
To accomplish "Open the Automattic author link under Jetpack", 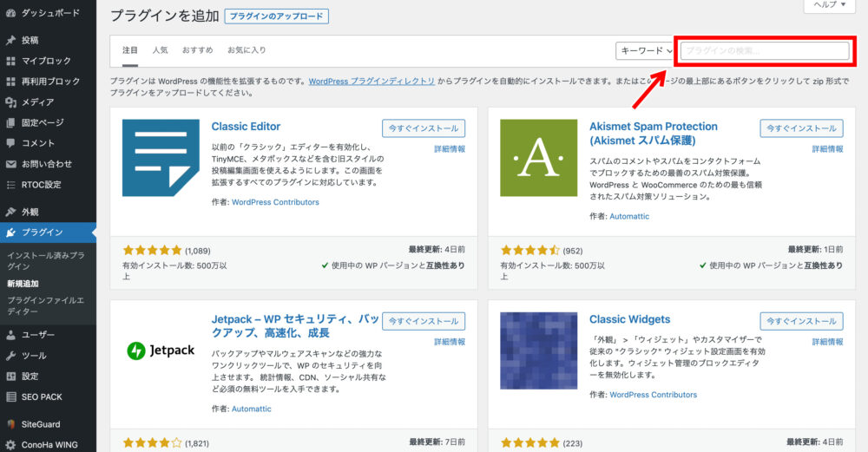I will pos(252,409).
